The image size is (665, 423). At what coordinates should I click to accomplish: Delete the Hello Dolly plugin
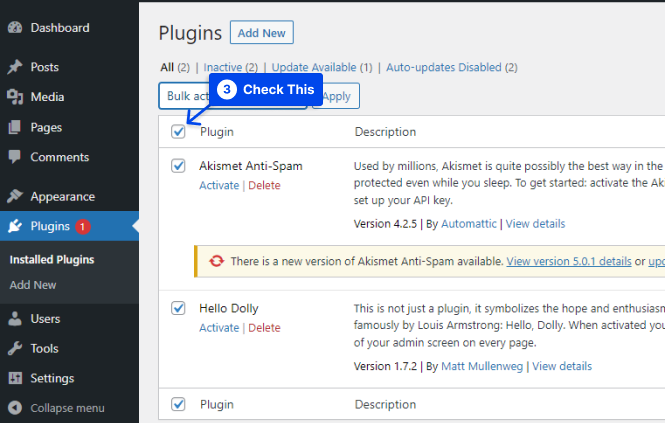[x=264, y=328]
